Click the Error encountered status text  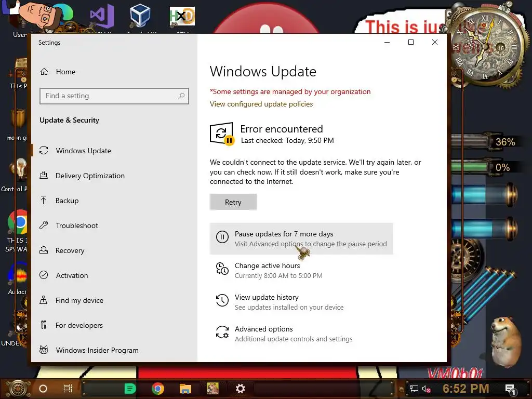pyautogui.click(x=282, y=129)
